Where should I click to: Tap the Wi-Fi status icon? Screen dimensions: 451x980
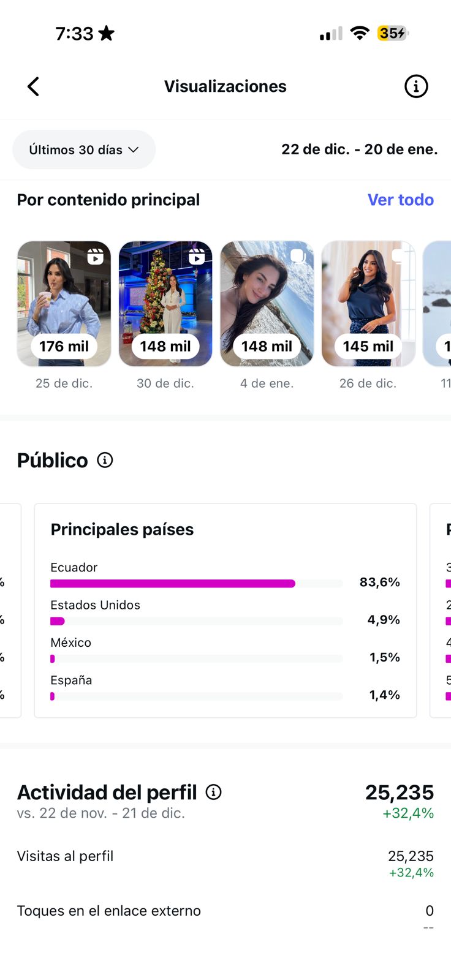coord(360,33)
